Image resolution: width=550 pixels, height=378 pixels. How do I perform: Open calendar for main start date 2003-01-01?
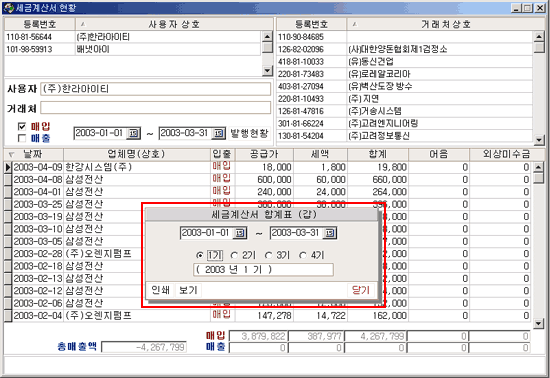click(x=134, y=133)
